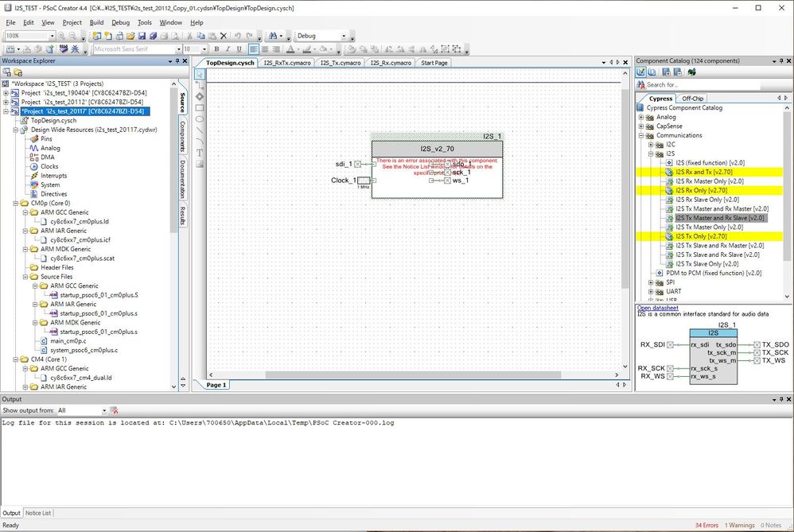Open Show output from All dropdown
Screen dimensions: 794x532
coord(104,410)
